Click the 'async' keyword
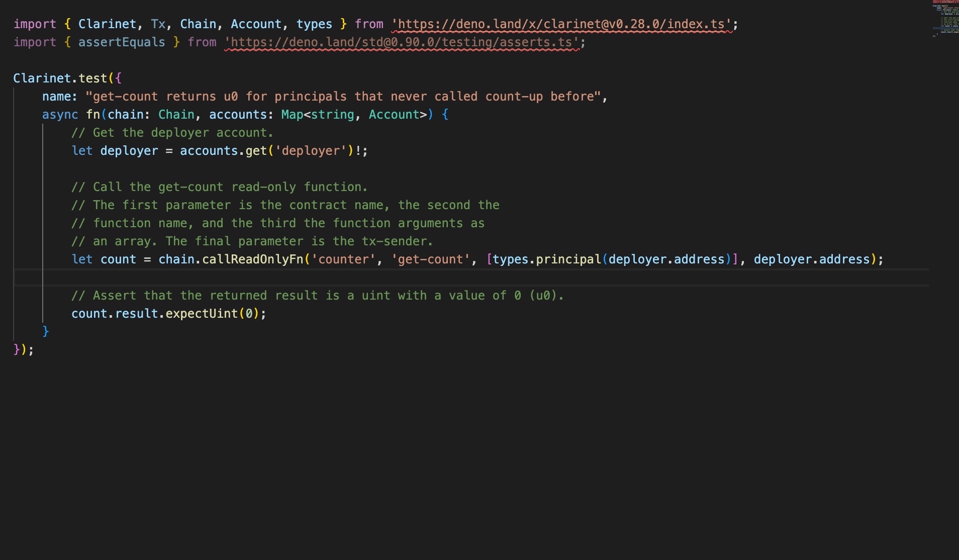 [60, 115]
